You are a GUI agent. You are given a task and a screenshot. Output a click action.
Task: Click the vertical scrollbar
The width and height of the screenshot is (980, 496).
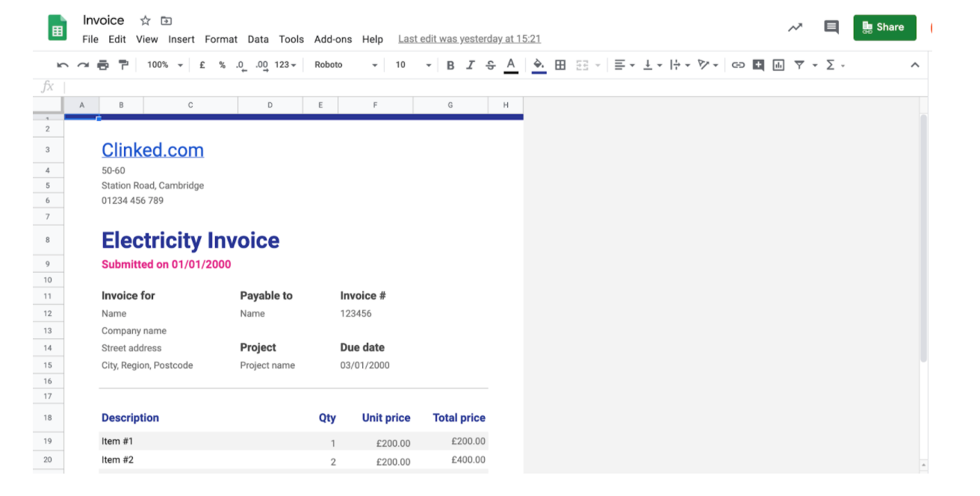923,238
